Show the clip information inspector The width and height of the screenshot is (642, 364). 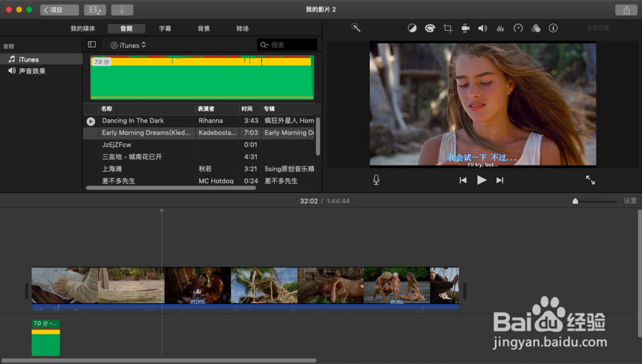click(x=553, y=28)
